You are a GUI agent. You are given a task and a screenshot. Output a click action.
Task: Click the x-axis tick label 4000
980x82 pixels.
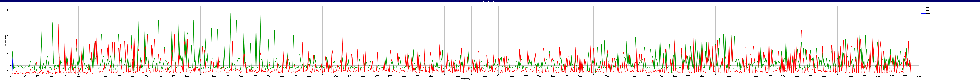[x=553, y=76]
